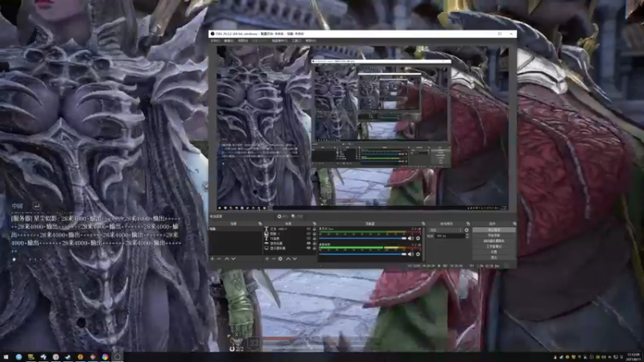This screenshot has height=362, width=644.
Task: Open the scene transition type dropdown
Action: point(445,230)
